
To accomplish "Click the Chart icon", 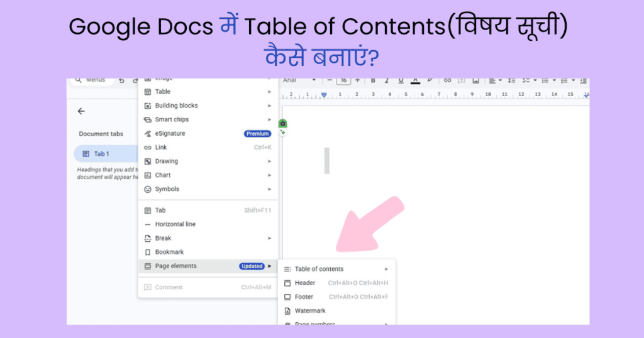I will [147, 175].
